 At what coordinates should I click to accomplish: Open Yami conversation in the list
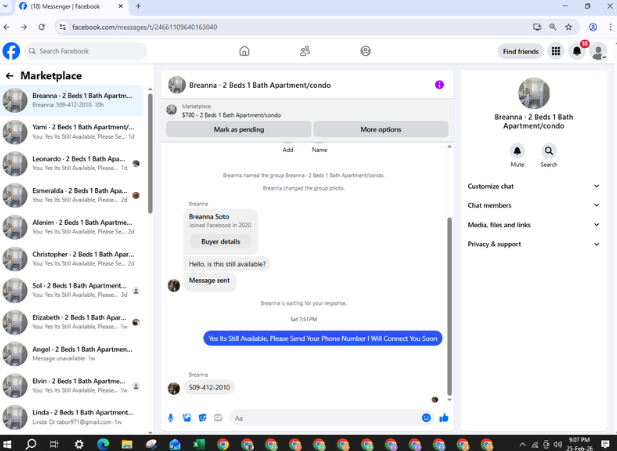pyautogui.click(x=72, y=132)
